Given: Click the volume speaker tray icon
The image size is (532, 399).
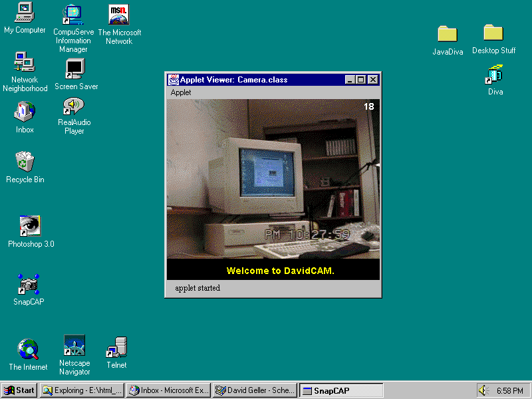Looking at the screenshot, I should [483, 390].
